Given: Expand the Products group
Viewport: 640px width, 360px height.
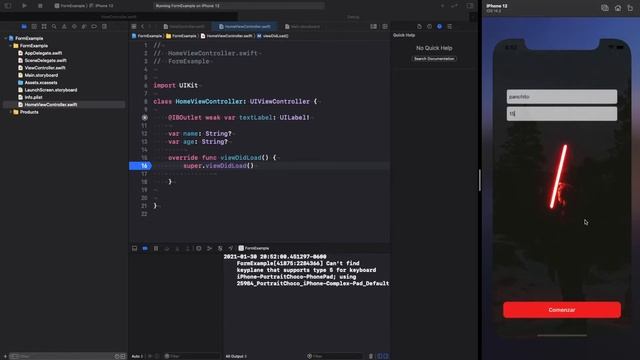Looking at the screenshot, I should click(11, 112).
